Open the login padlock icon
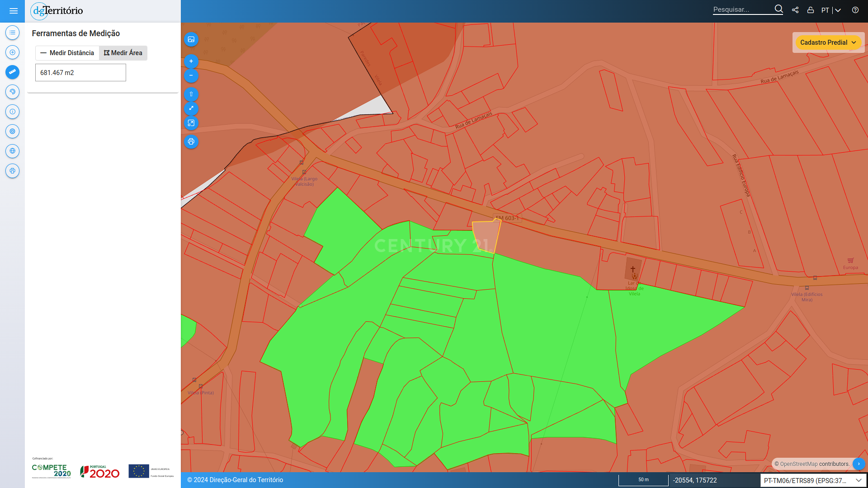Screen dimensions: 868x488 pos(811,10)
